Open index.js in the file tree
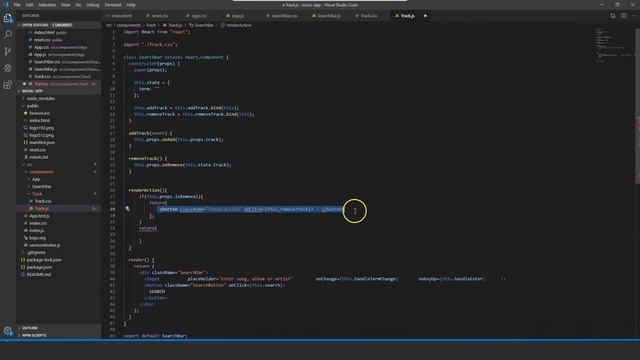The image size is (640, 360). tap(37, 231)
